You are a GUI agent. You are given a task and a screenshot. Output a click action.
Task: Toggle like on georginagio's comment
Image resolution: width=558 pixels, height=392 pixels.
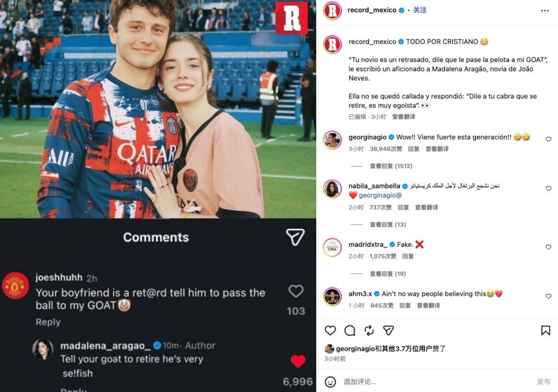point(548,139)
